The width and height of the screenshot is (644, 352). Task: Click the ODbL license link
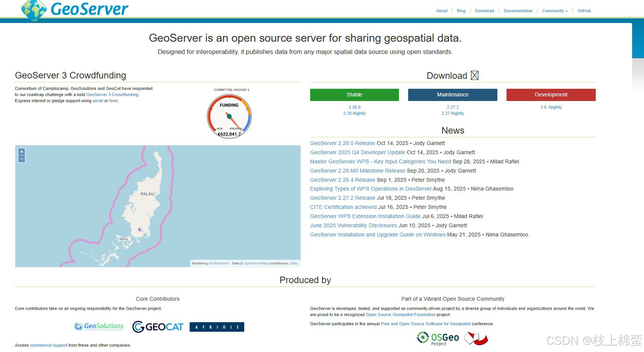coord(294,263)
